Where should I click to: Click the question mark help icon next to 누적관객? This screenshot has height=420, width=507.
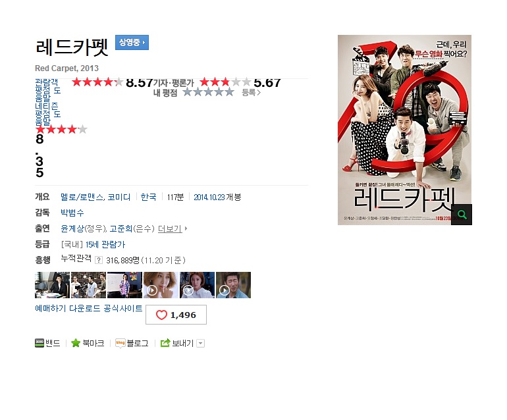pos(99,260)
